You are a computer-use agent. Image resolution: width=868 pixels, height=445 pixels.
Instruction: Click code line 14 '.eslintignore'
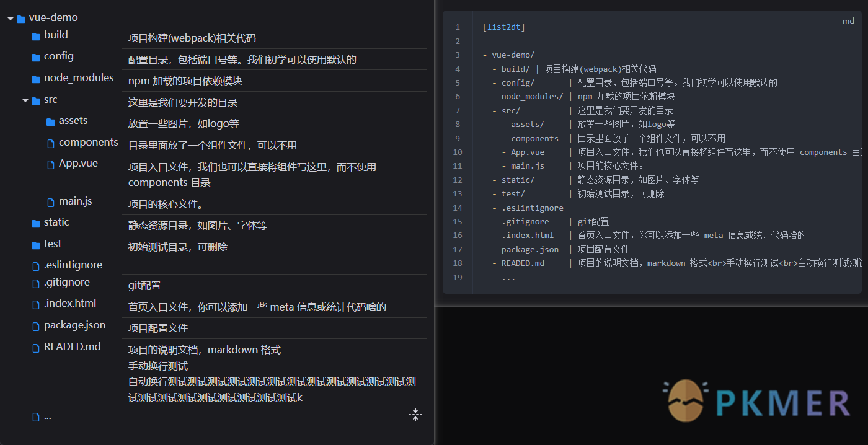click(x=528, y=208)
